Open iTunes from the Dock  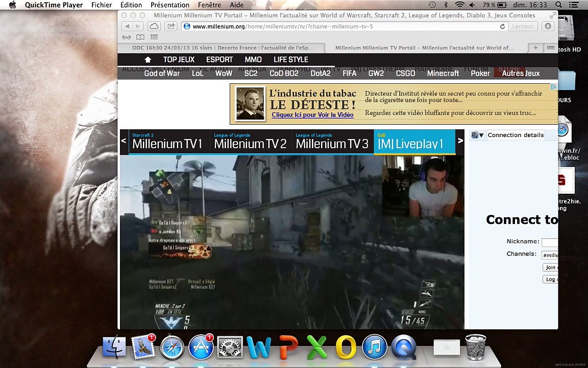click(x=375, y=347)
